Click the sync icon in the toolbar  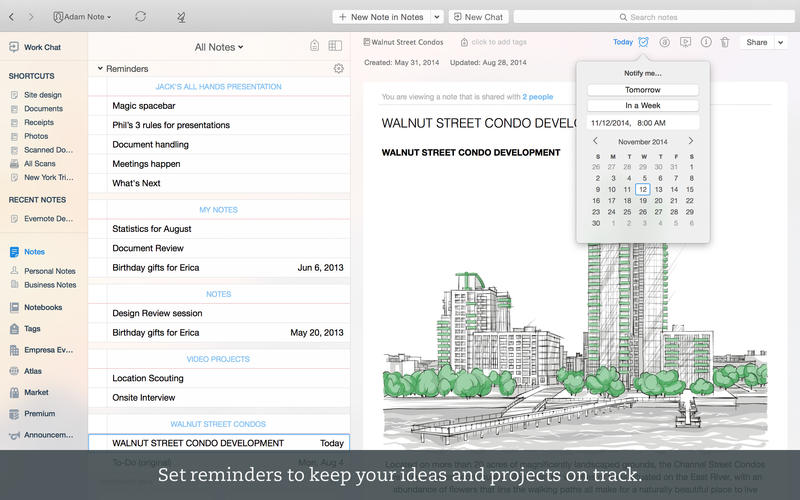(x=140, y=17)
